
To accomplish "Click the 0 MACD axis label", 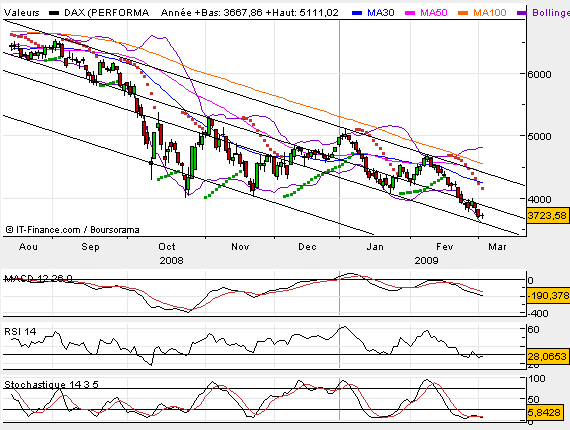I will click(530, 281).
